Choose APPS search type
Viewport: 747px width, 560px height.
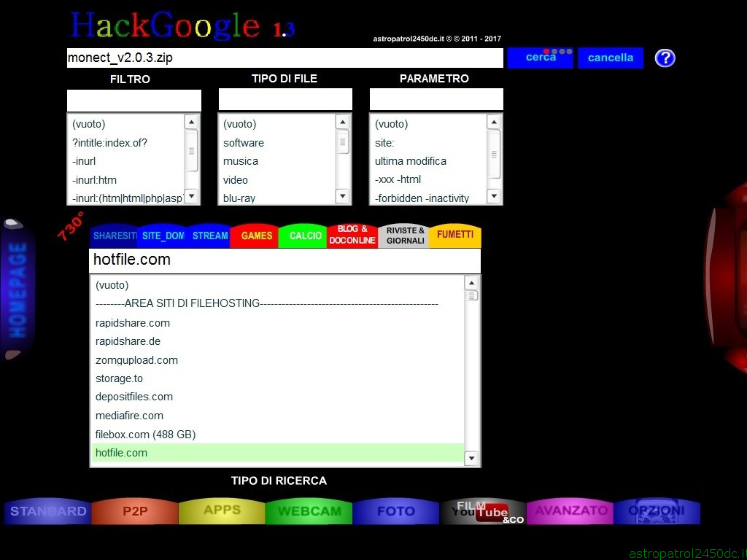point(222,511)
